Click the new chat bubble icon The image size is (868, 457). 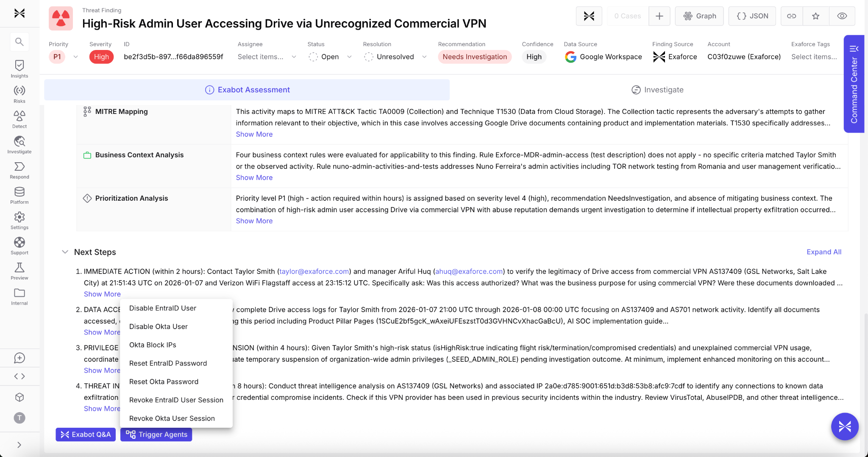pyautogui.click(x=19, y=358)
